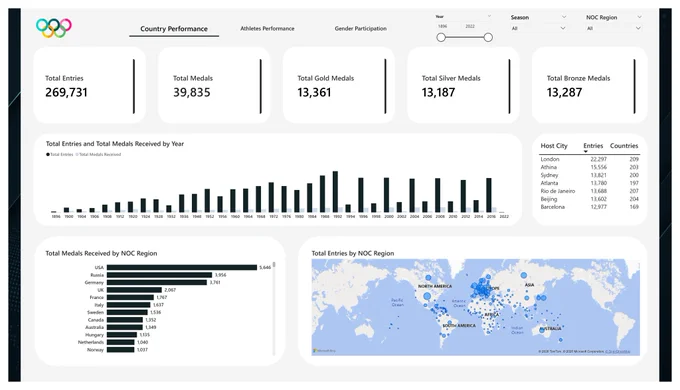
Task: Select the Total Bronze Medals value 13,287
Action: (564, 92)
